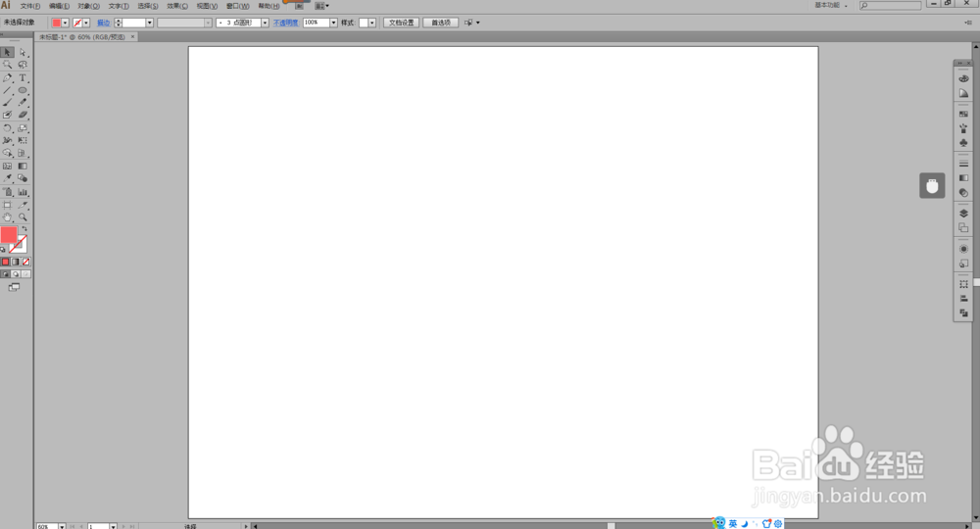980x529 pixels.
Task: Expand opacity 100% dropdown
Action: coord(334,23)
